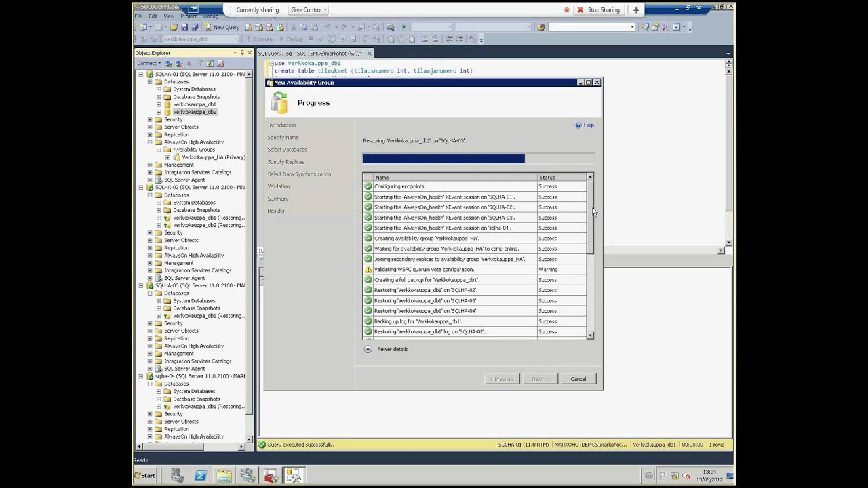Select Verkkokauppa_db2 database under SQLHA-01
868x488 pixels.
click(x=195, y=112)
